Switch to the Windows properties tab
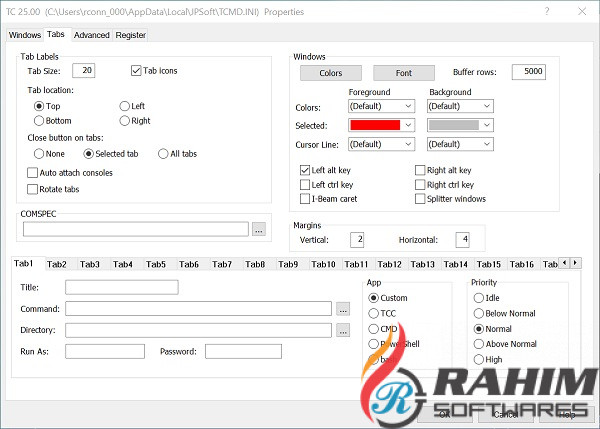 [x=25, y=35]
